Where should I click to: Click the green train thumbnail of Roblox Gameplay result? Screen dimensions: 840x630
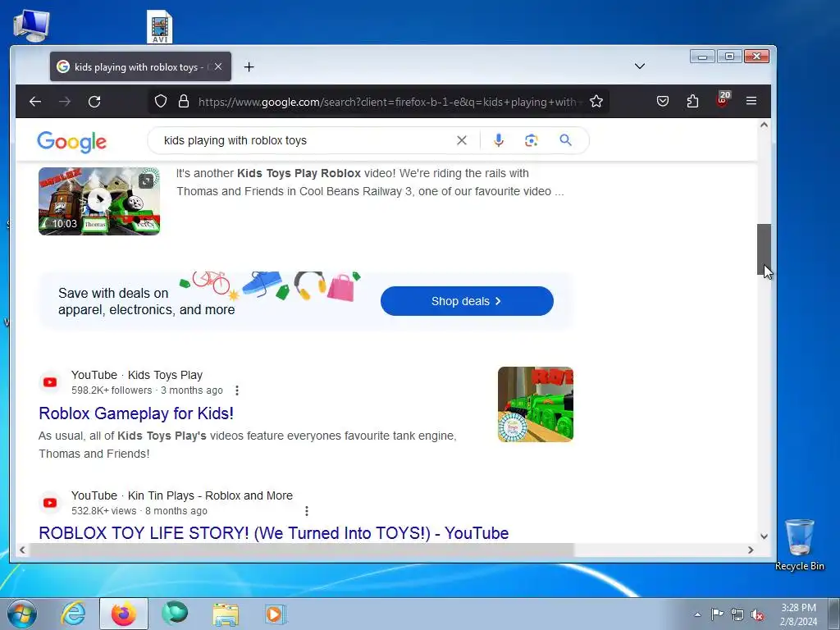(535, 404)
